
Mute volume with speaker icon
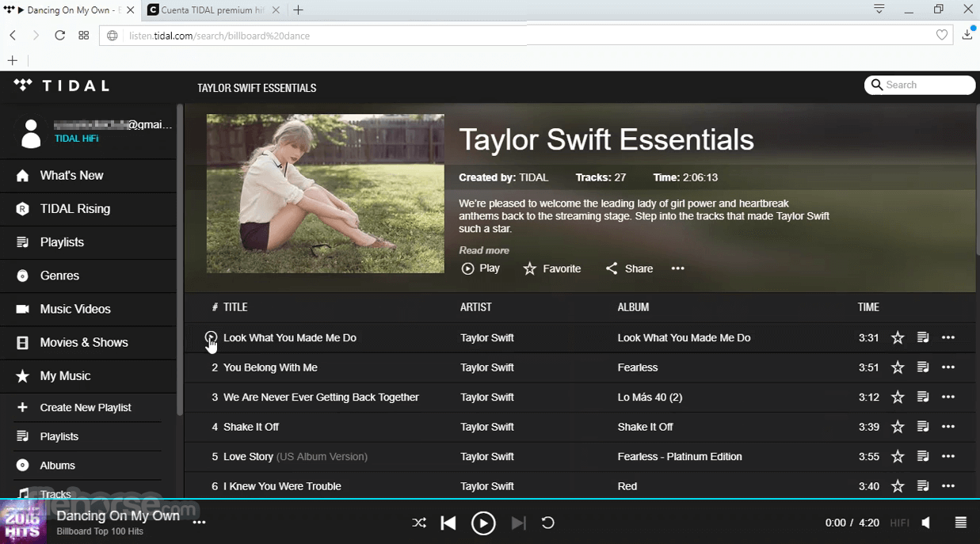point(926,523)
